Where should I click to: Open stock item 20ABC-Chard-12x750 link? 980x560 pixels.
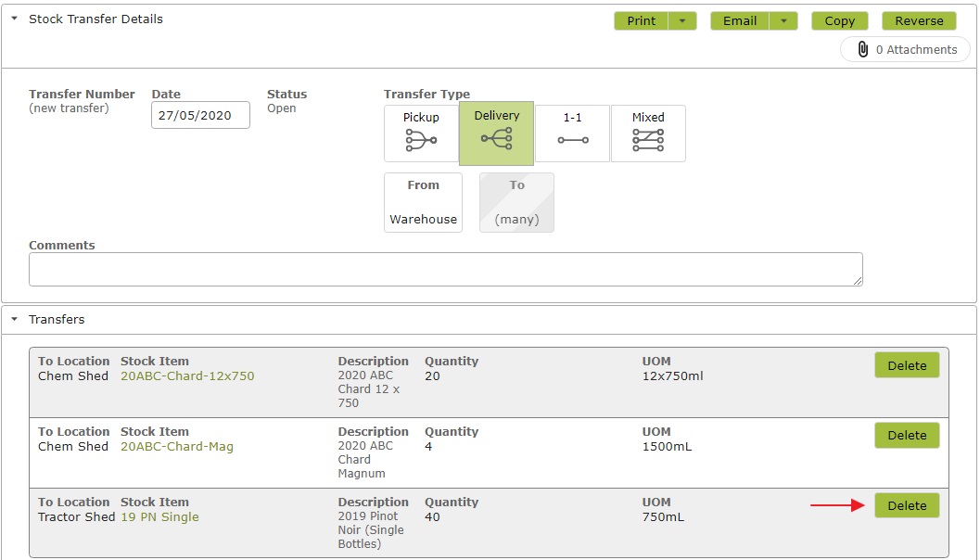pyautogui.click(x=187, y=375)
